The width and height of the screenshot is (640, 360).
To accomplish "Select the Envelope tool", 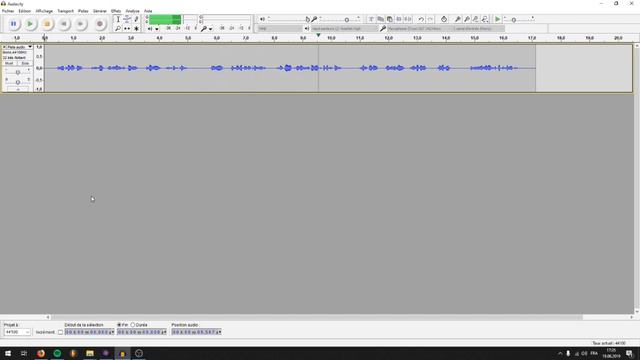I will (x=127, y=19).
